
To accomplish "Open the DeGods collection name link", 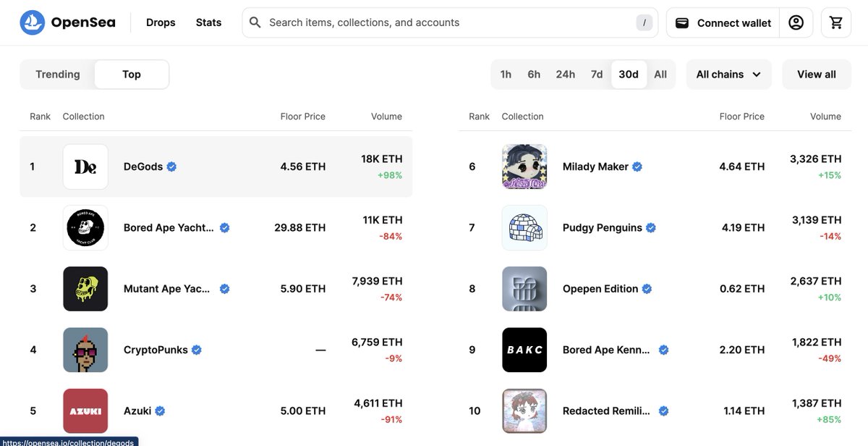I will click(x=144, y=167).
